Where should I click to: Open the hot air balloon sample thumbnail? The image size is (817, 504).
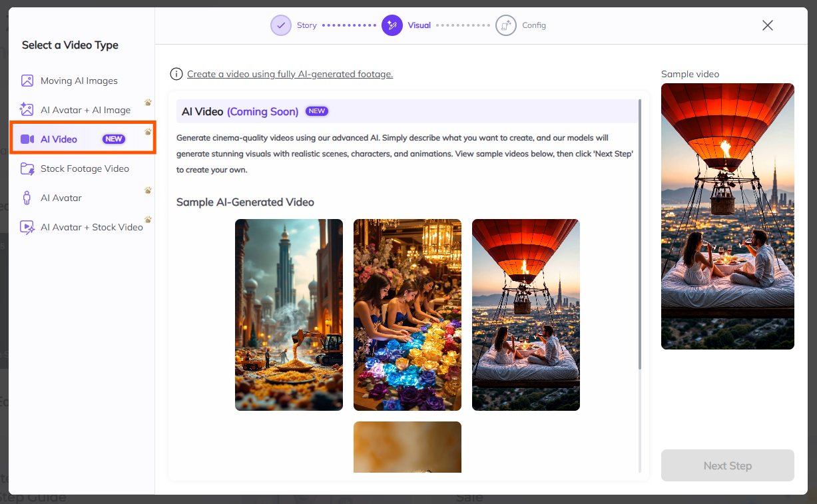tap(526, 315)
